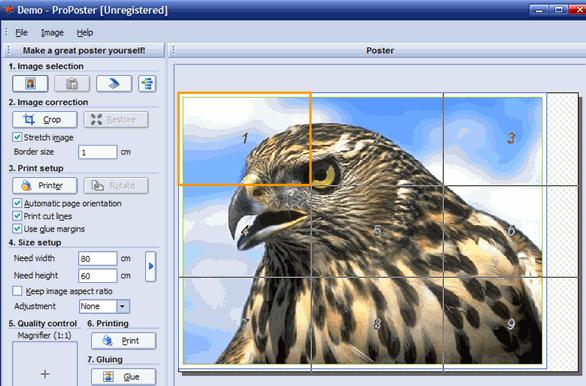Click the '5. Quality control' heading
The image size is (586, 386).
[x=43, y=324]
